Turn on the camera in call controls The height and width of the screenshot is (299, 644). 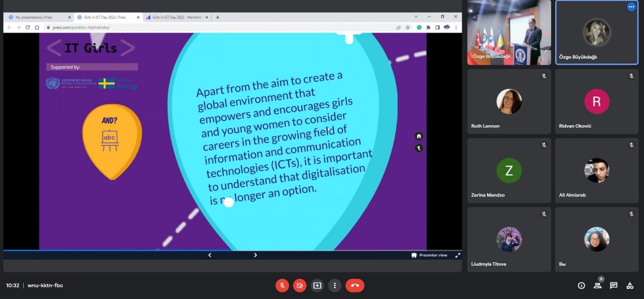299,285
